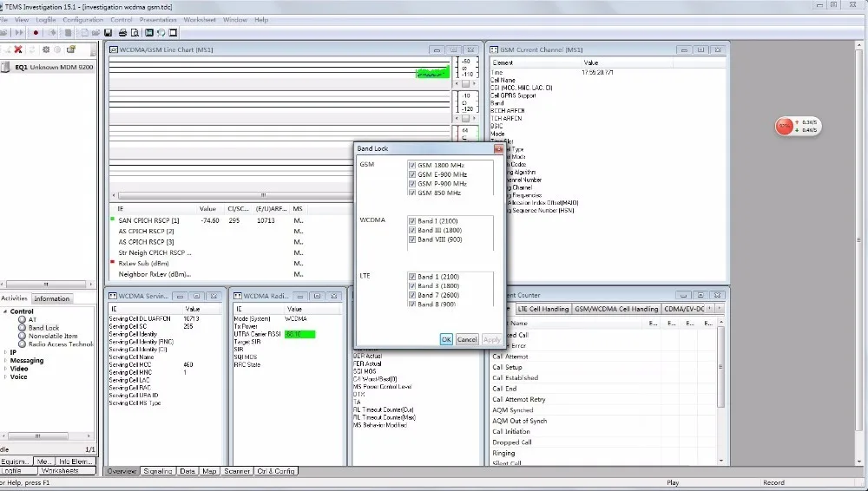Toggle LTE Band 3 (1800) checkbox
868x491 pixels.
pos(411,286)
